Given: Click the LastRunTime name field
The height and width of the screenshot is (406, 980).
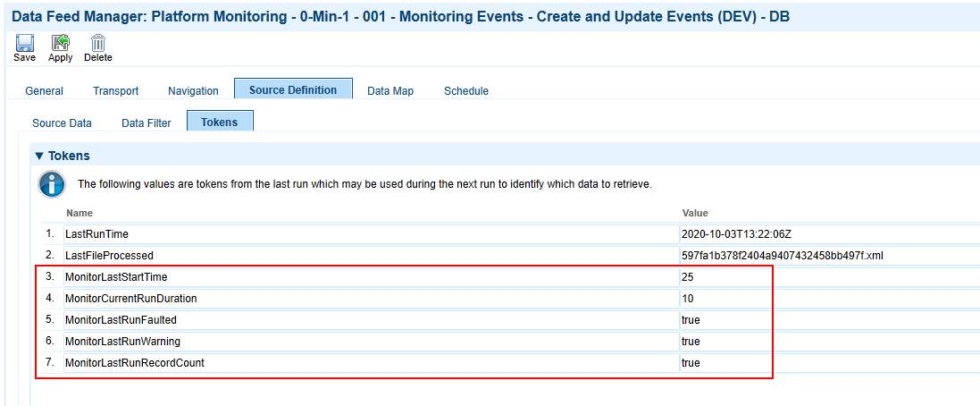Looking at the screenshot, I should 372,234.
